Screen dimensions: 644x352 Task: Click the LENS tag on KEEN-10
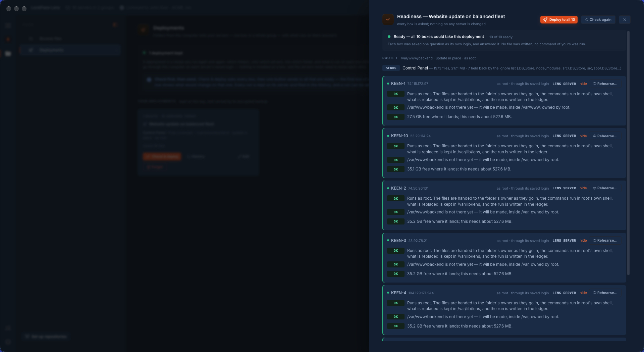(x=557, y=136)
